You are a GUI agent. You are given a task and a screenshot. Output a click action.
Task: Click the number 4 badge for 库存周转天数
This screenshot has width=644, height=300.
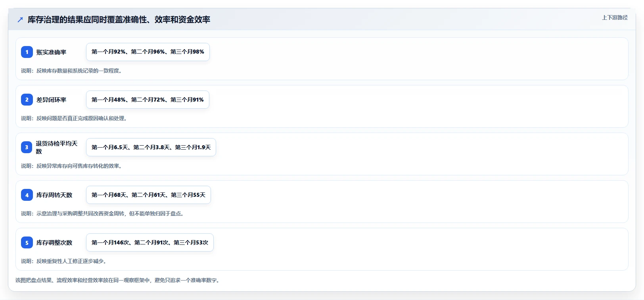click(27, 195)
